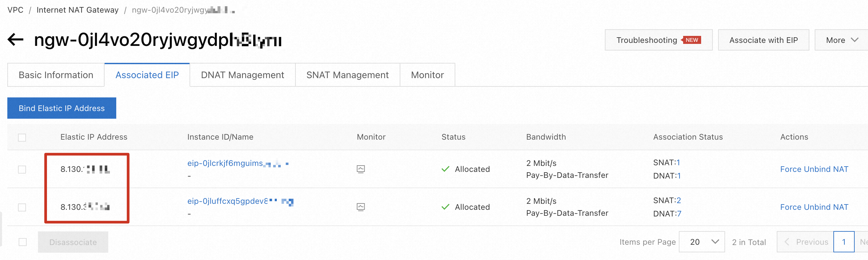Open the eip-0jluffcxq5gpdev8 instance link
Screen dimensions: 868x260
pos(227,201)
